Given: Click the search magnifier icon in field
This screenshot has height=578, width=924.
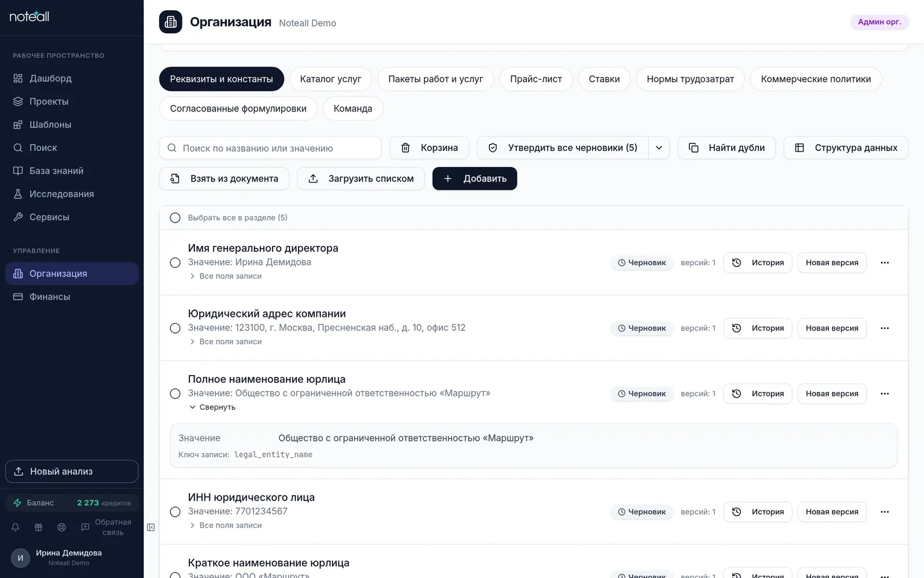Looking at the screenshot, I should tap(172, 148).
